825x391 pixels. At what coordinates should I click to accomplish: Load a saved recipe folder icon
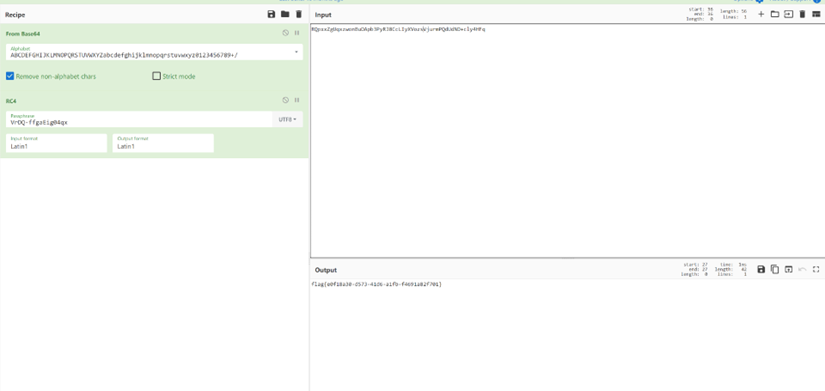click(x=285, y=14)
